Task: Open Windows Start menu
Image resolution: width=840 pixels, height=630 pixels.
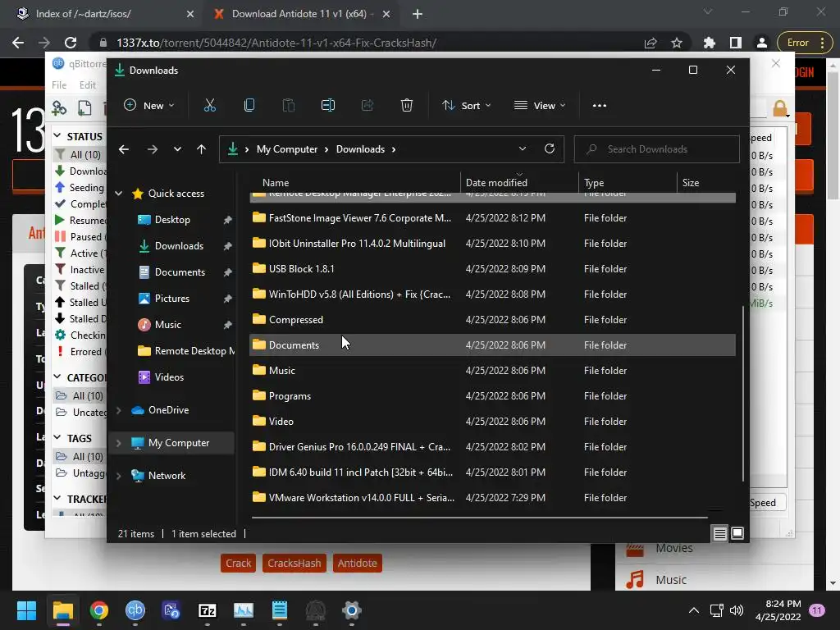Action: 26,610
